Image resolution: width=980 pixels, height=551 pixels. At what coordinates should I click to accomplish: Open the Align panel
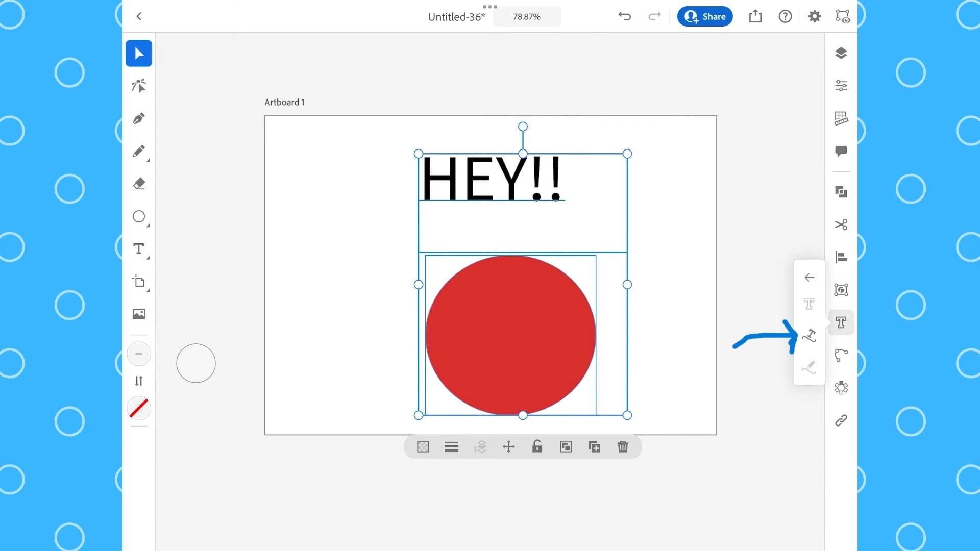[x=841, y=257]
